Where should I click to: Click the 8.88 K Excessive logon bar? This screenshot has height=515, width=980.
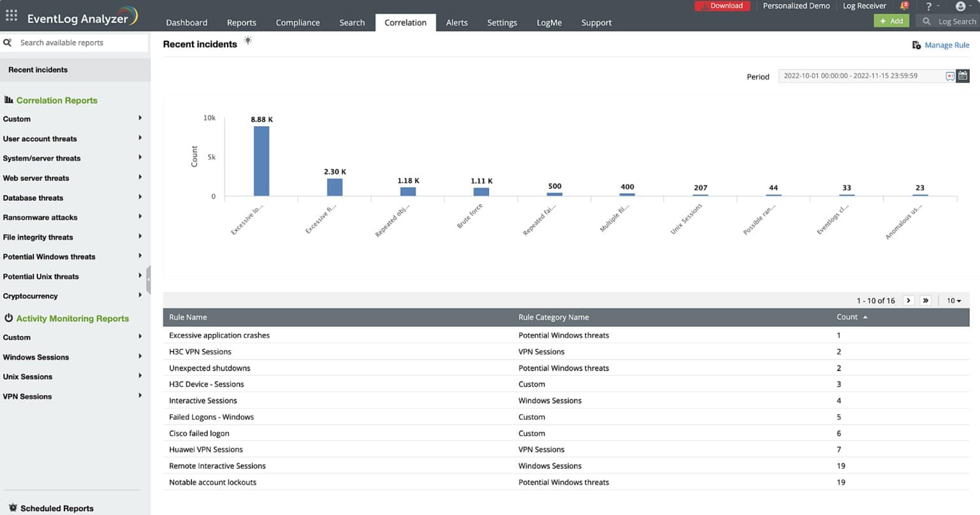(261, 161)
